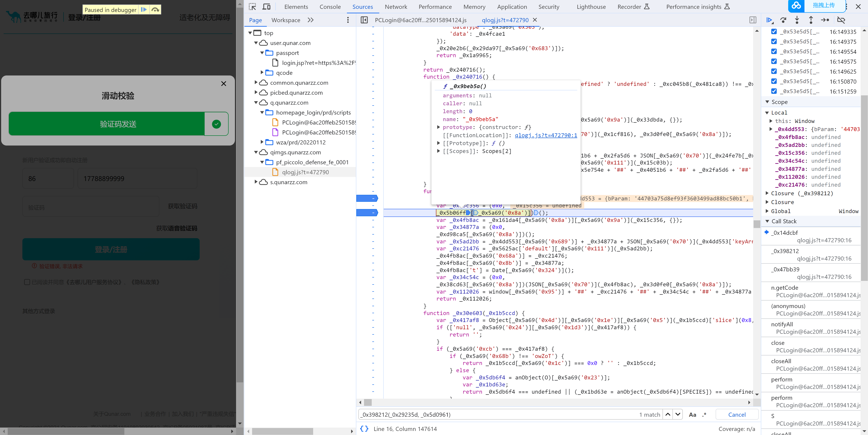
Task: Toggle device toolbar icon
Action: (x=267, y=7)
